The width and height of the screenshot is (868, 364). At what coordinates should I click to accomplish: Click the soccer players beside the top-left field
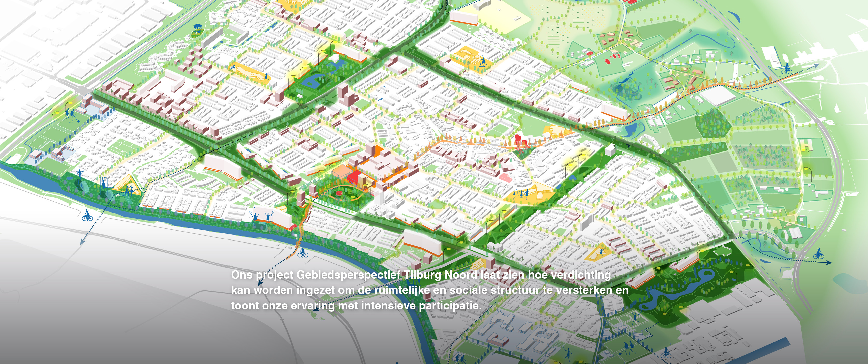tap(70, 115)
